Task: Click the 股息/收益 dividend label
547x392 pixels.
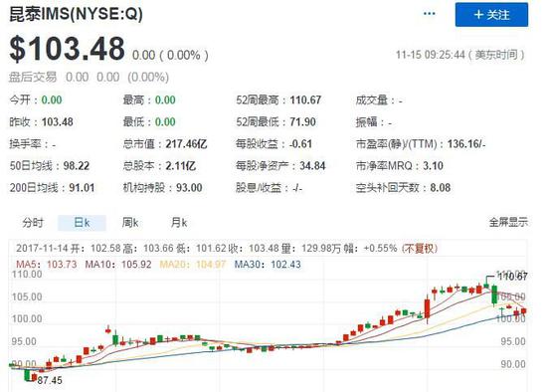Action: [x=259, y=188]
